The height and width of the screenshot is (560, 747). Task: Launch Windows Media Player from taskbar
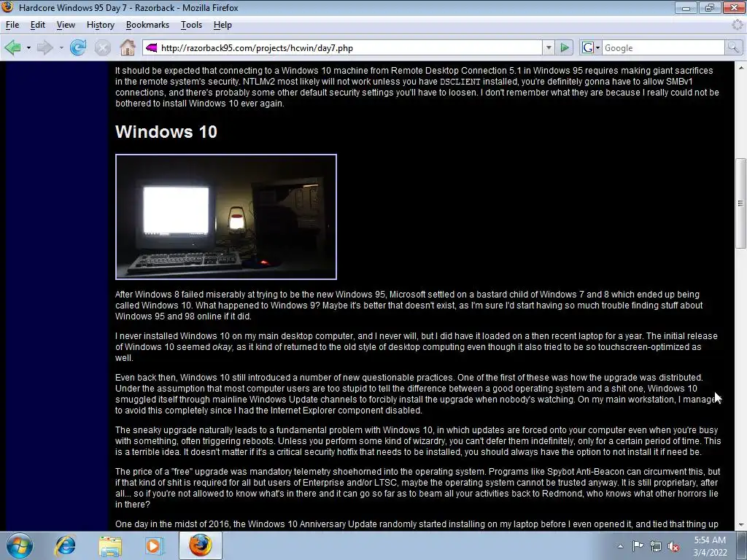click(x=153, y=545)
